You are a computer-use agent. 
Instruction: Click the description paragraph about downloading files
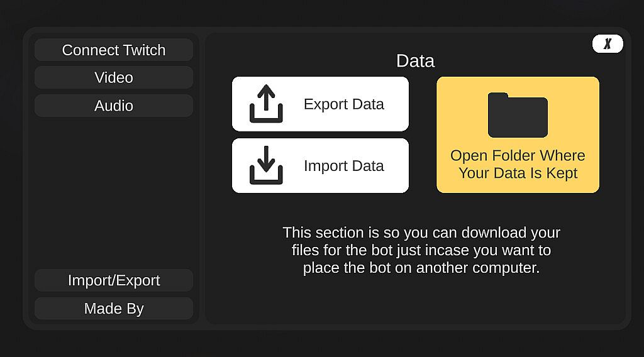point(421,250)
